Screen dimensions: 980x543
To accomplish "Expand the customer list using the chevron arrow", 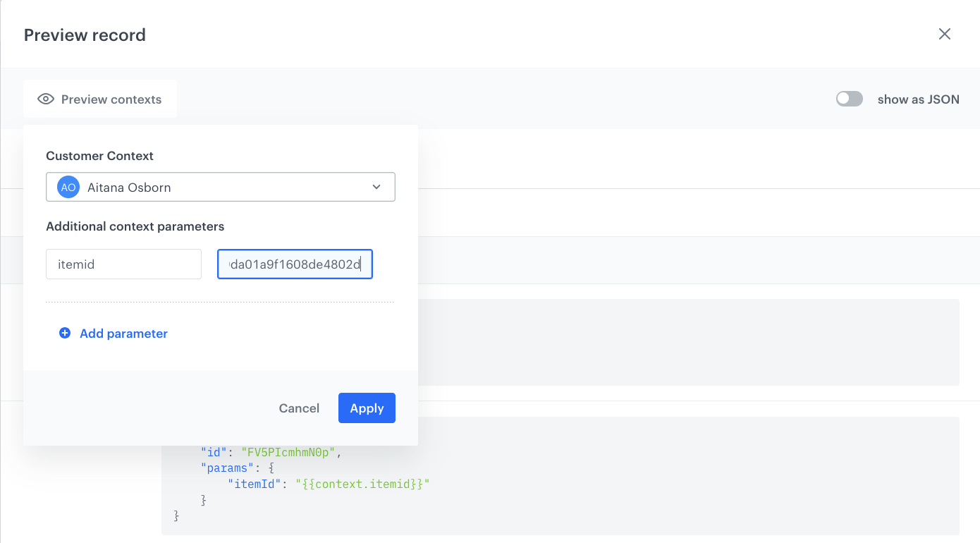I will coord(376,188).
